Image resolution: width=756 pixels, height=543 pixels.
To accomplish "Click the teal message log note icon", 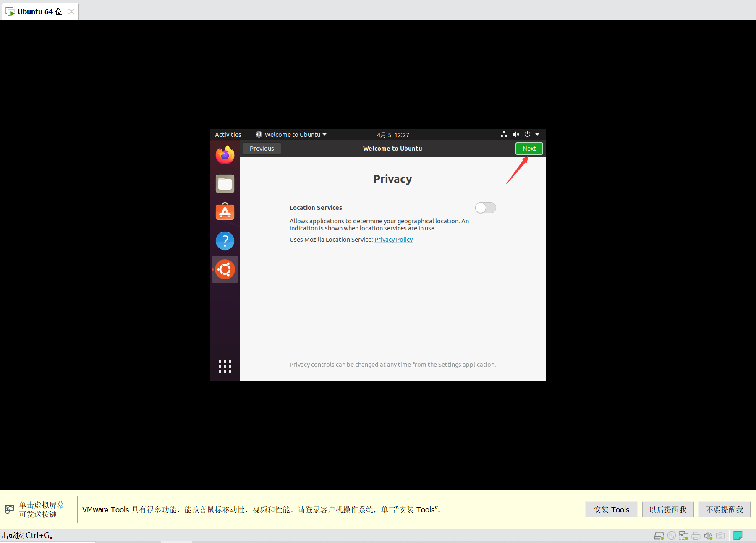I will pyautogui.click(x=738, y=535).
